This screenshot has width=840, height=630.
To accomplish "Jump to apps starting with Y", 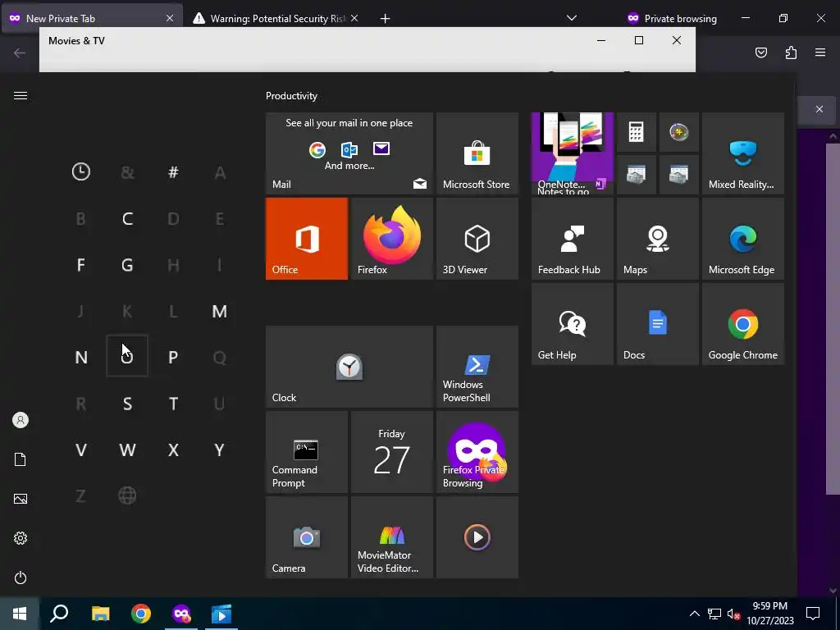I will (x=220, y=450).
